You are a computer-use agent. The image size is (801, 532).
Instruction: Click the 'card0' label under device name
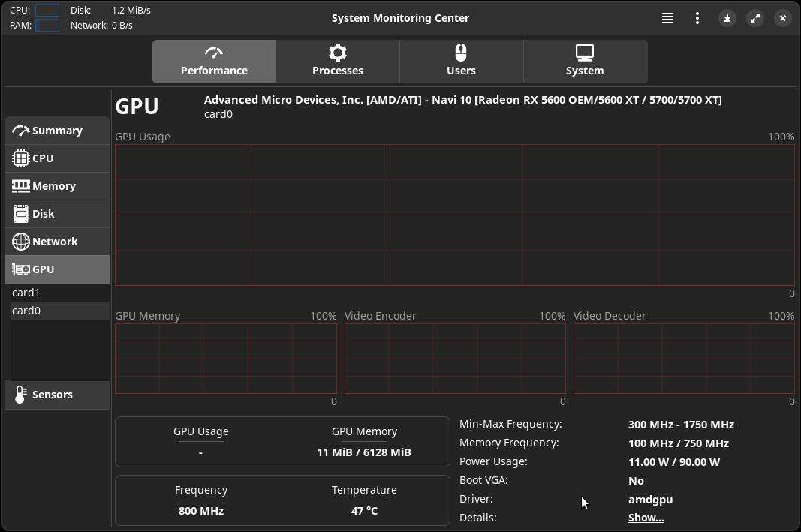coord(218,114)
